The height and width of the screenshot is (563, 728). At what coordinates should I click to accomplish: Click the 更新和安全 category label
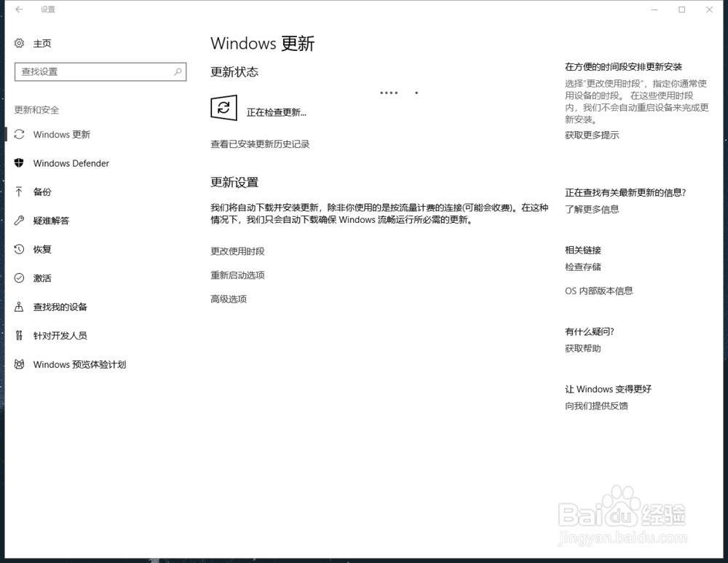[x=36, y=110]
